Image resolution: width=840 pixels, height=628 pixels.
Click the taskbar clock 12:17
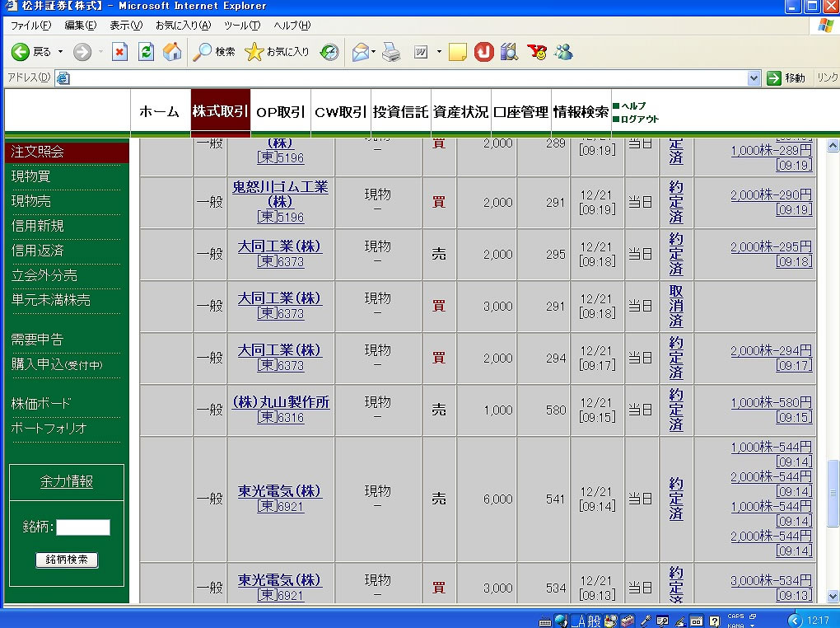818,621
